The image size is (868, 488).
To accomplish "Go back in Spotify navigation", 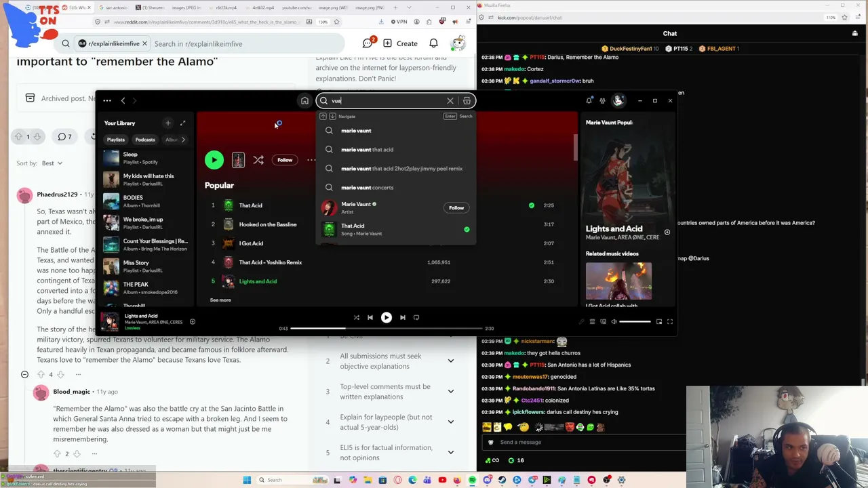I will point(123,101).
